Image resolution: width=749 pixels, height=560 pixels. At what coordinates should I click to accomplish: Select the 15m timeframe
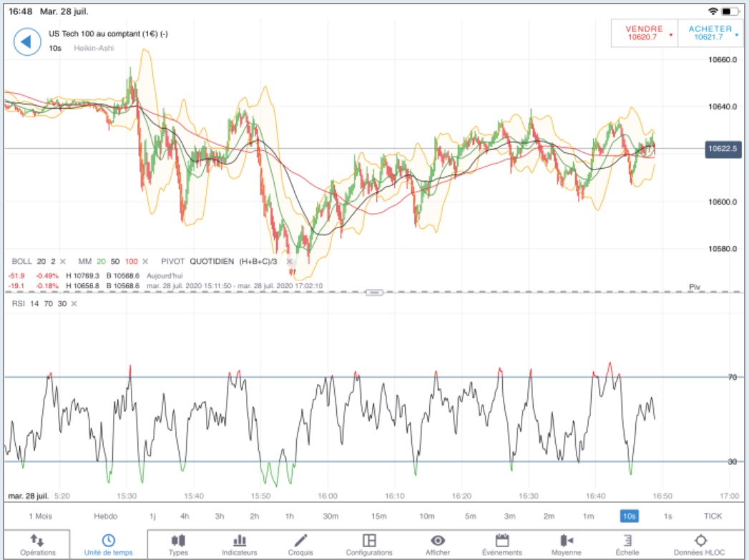pos(379,516)
